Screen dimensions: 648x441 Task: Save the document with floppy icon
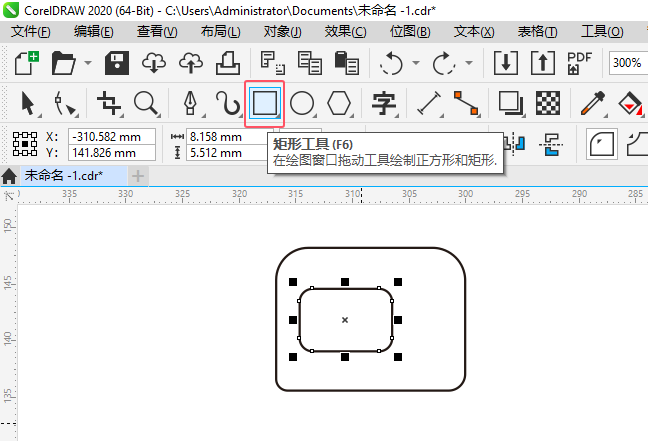pos(117,63)
